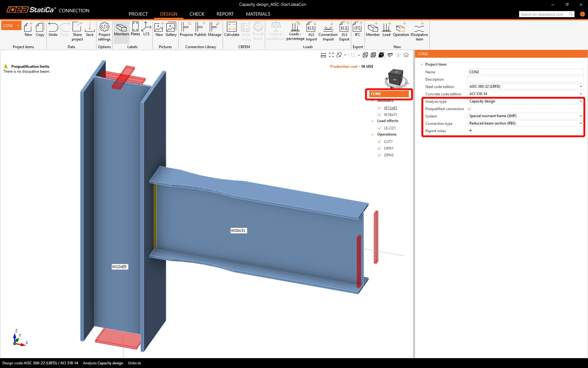Toggle the OPN2 operation checkbox
The height and width of the screenshot is (368, 588).
tap(379, 155)
